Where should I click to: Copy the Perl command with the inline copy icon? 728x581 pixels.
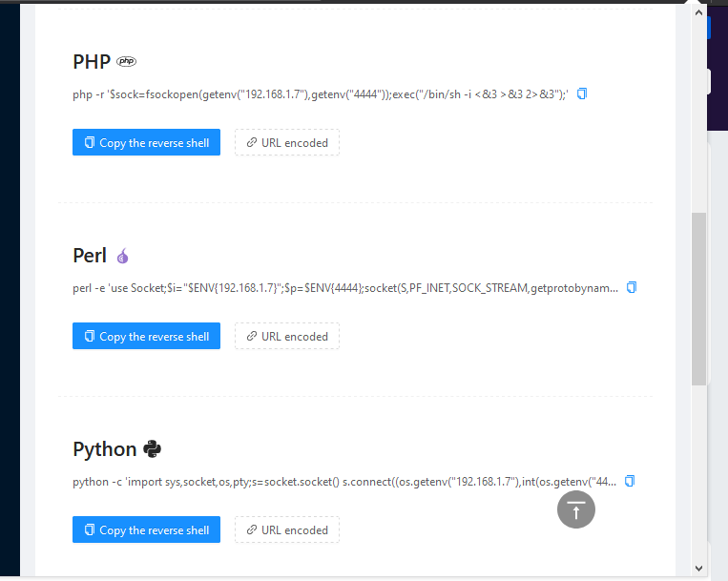pyautogui.click(x=632, y=287)
